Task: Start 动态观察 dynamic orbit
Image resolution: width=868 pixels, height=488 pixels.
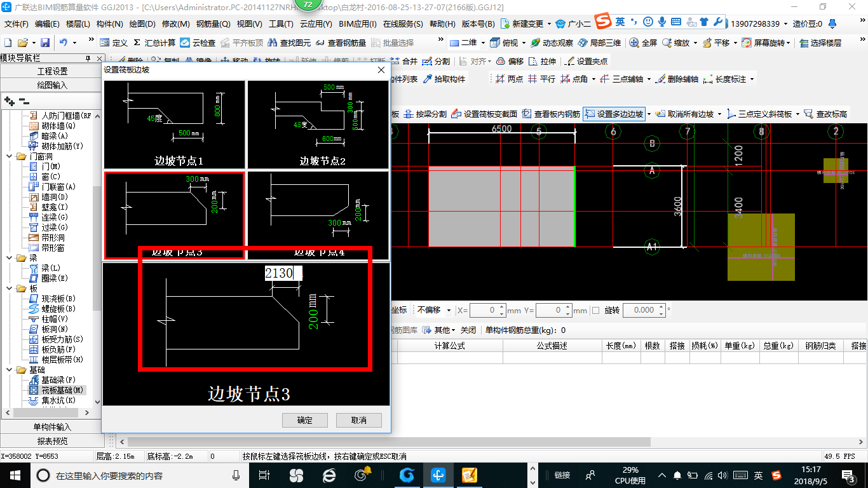Action: pos(552,43)
